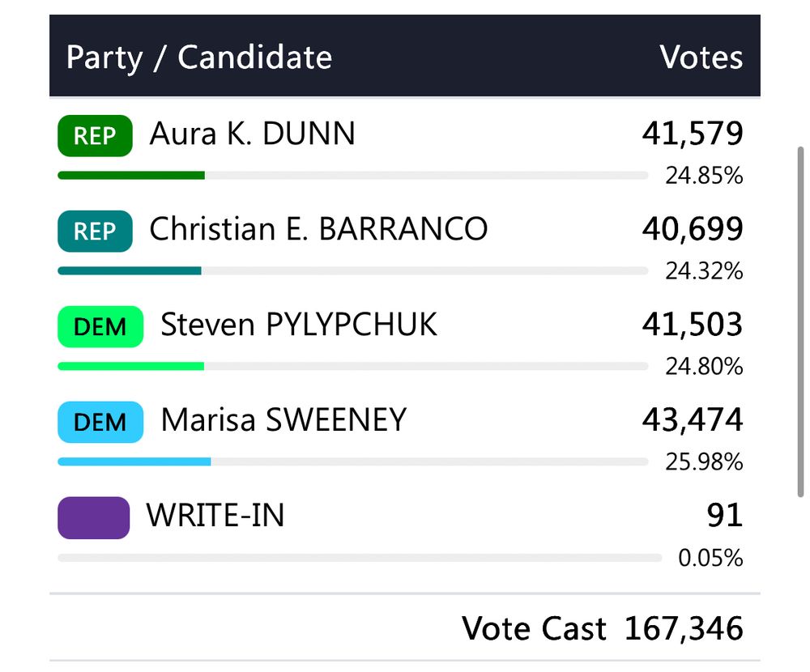Click the Party / Candidate column header
This screenshot has height=672, width=810.
coord(198,57)
